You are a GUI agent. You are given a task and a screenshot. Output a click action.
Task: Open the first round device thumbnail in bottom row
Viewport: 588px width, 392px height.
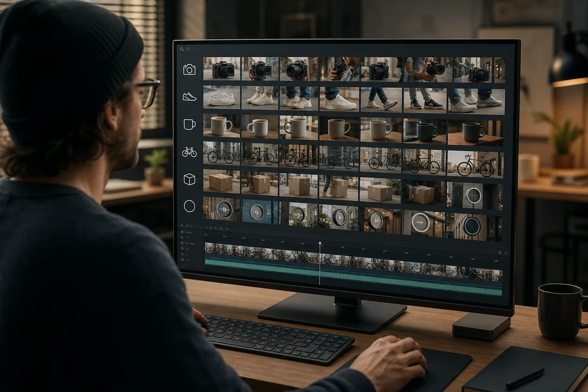[x=222, y=208]
